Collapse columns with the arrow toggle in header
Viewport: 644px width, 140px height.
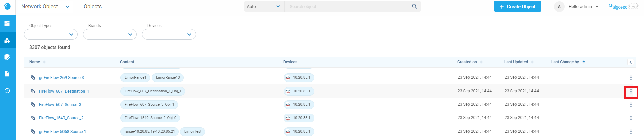click(x=631, y=62)
